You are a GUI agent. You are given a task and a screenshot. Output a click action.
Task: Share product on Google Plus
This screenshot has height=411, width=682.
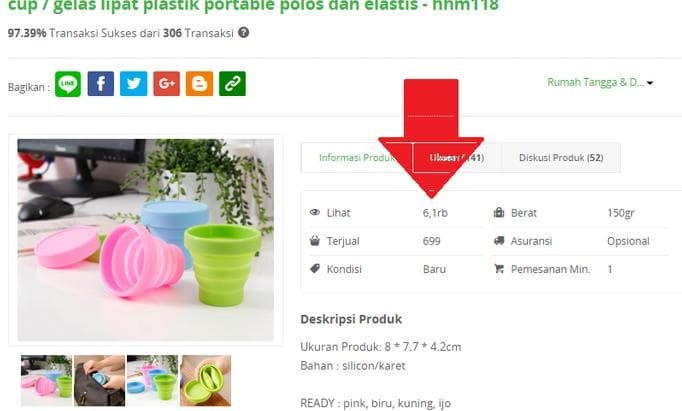pos(167,84)
